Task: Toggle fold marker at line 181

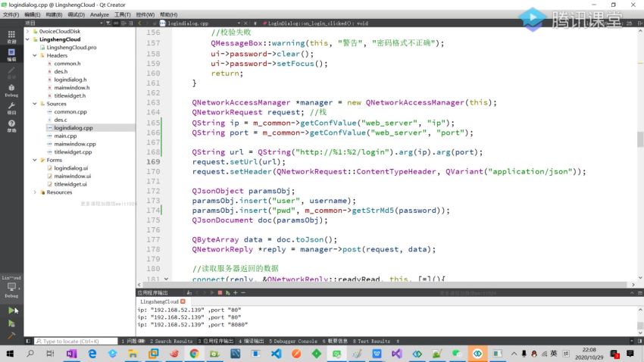Action: (166, 279)
